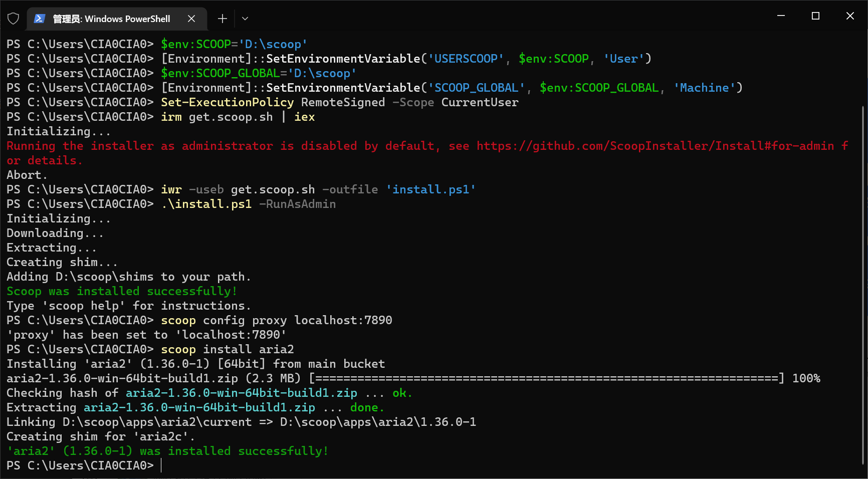
Task: Click the 'done.' extraction result
Action: pyautogui.click(x=367, y=407)
